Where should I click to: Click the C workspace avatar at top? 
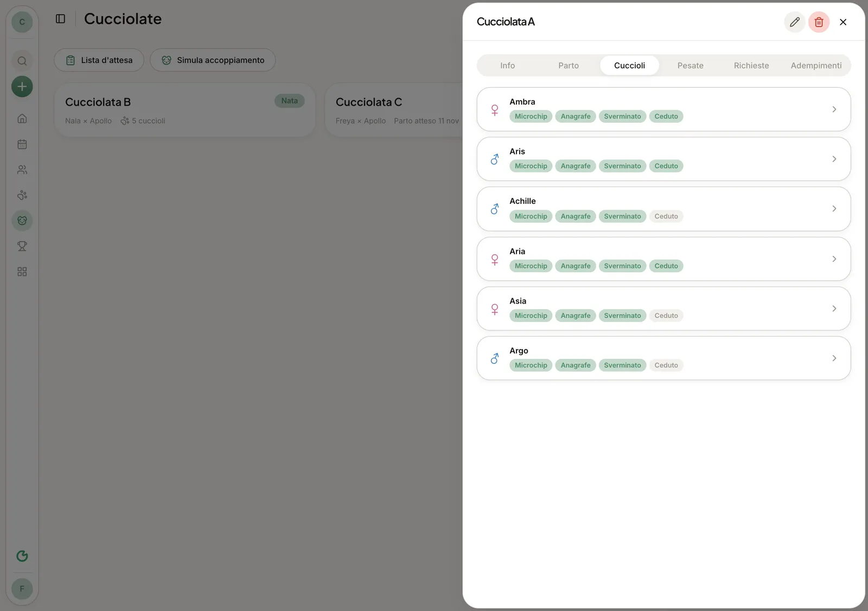tap(22, 22)
